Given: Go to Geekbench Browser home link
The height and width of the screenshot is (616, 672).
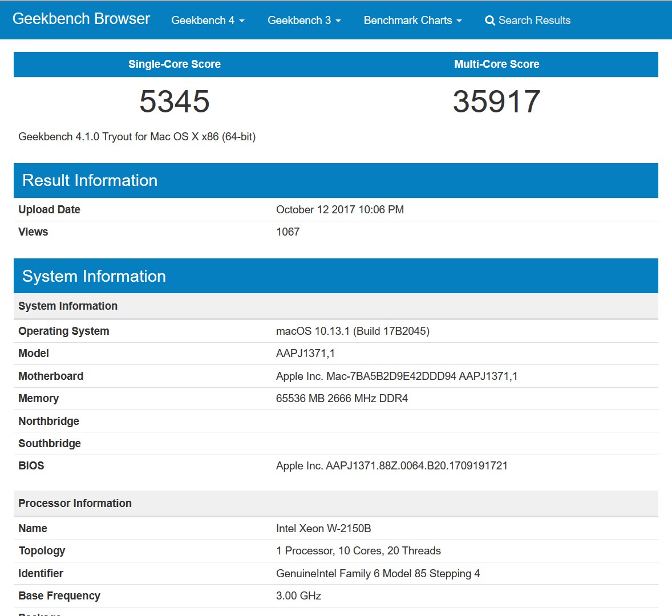Looking at the screenshot, I should click(81, 19).
